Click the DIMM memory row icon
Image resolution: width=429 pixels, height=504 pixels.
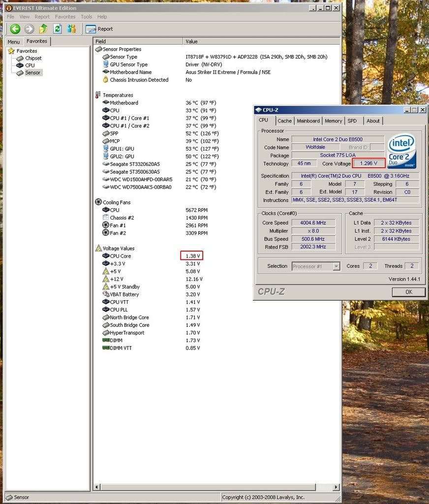pyautogui.click(x=106, y=340)
